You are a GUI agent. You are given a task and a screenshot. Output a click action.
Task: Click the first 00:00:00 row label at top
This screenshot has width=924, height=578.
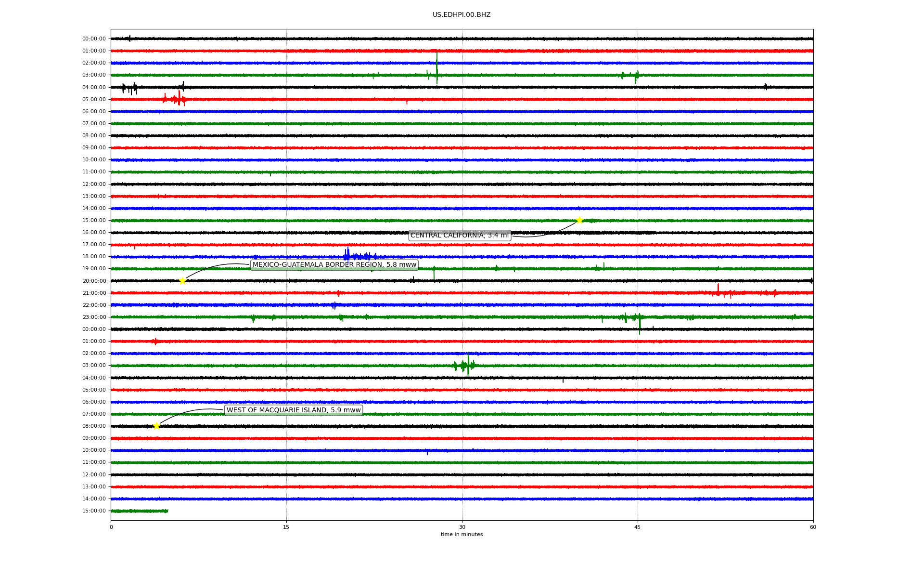pyautogui.click(x=94, y=39)
